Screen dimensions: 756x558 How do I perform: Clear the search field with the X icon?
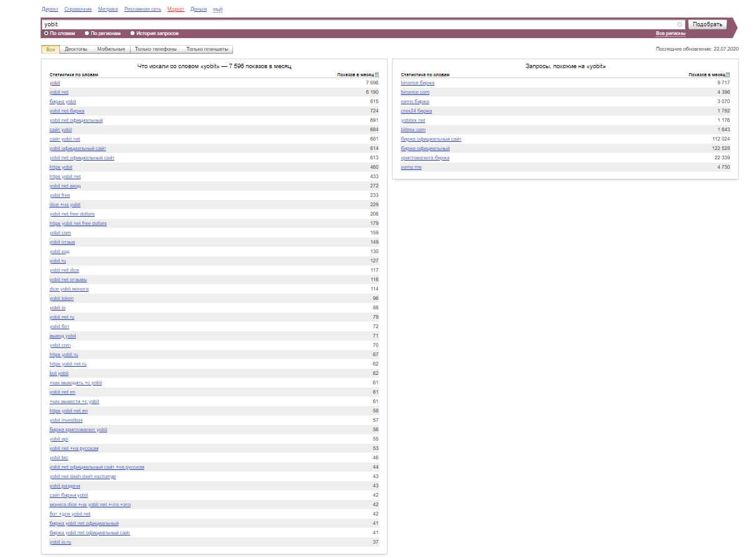(680, 24)
